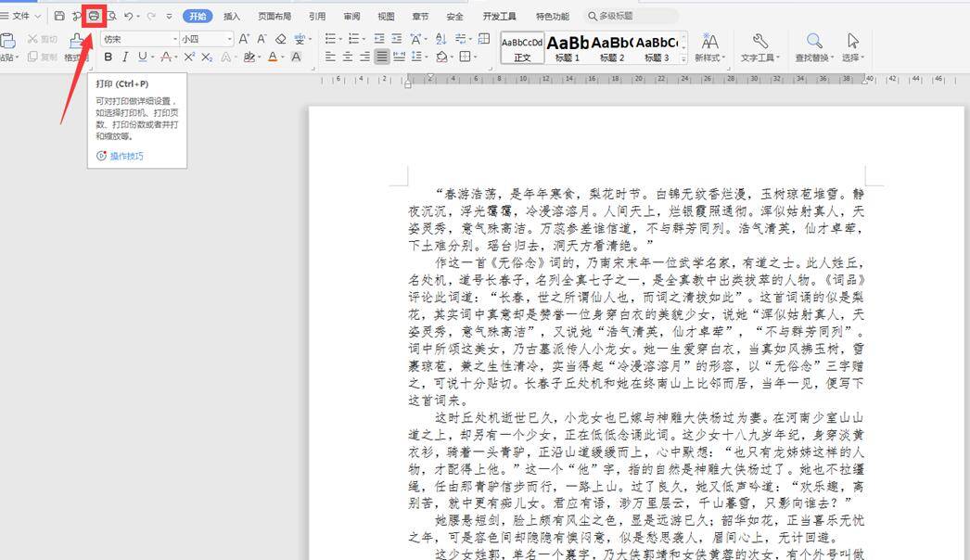
Task: Switch to the 插入 tab
Action: coord(231,16)
